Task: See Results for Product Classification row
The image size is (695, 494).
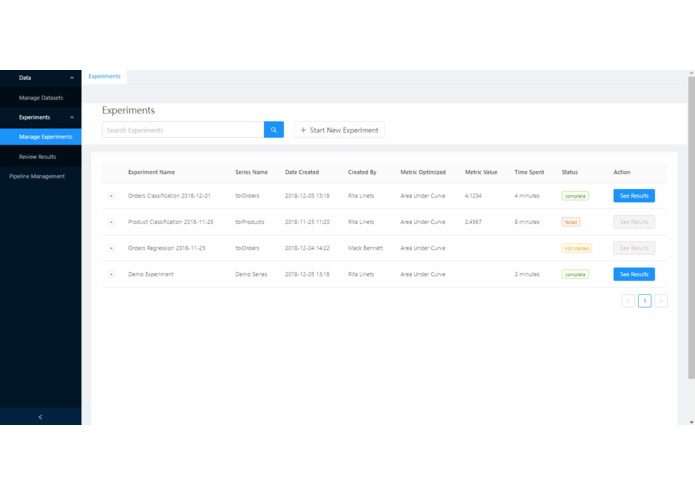Action: point(634,222)
